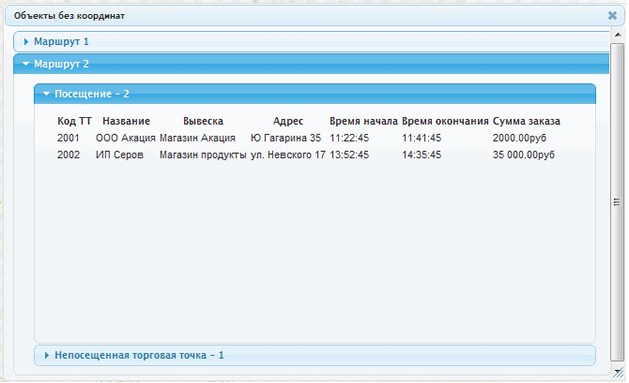Click the address ул. Невского 17
The image size is (629, 383).
tap(288, 155)
